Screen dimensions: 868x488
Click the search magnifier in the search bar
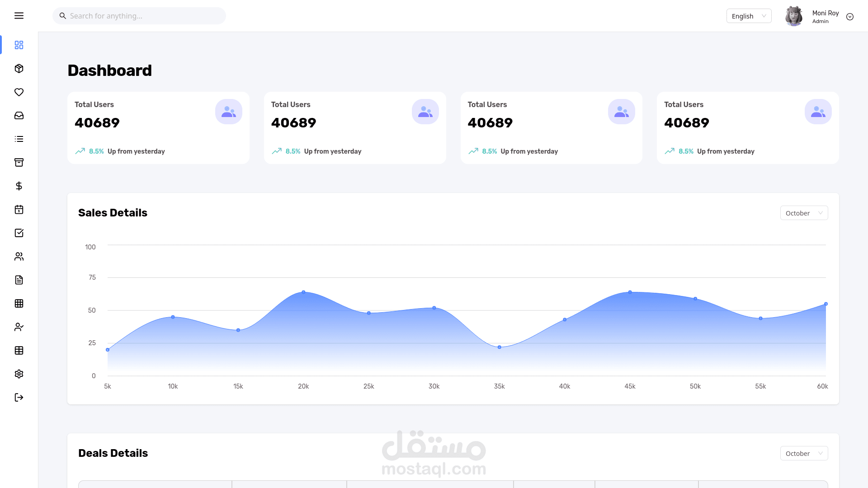coord(62,15)
